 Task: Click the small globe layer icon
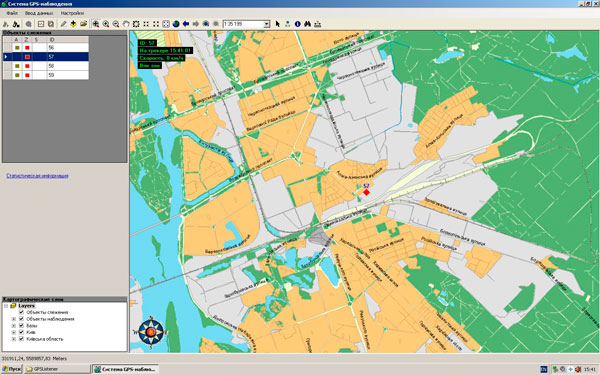(x=206, y=24)
